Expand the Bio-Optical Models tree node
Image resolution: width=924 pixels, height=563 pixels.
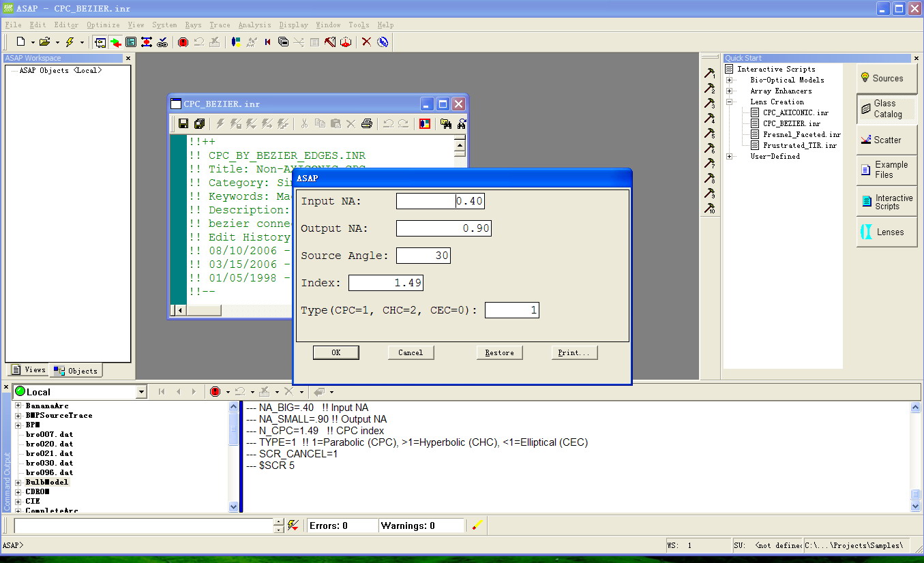729,80
